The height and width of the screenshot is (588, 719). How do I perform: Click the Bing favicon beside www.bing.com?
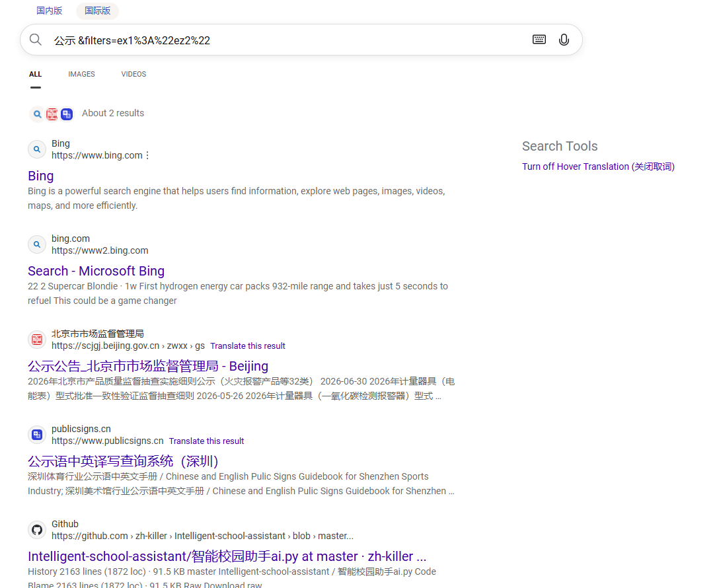[x=37, y=149]
